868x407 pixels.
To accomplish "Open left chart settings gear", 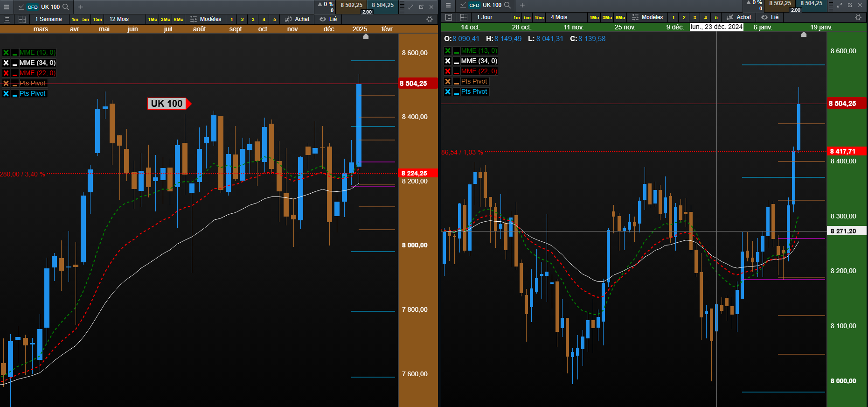I will (430, 19).
